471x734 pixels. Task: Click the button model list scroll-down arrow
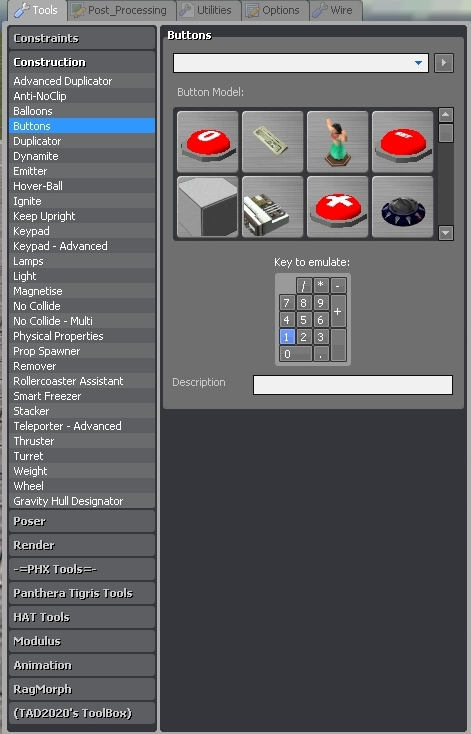click(x=446, y=232)
